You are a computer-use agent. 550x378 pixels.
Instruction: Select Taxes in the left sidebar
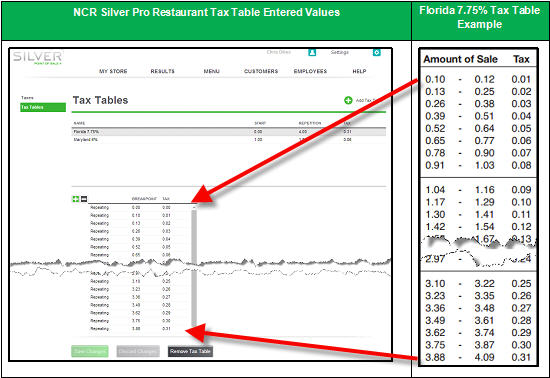pyautogui.click(x=27, y=98)
